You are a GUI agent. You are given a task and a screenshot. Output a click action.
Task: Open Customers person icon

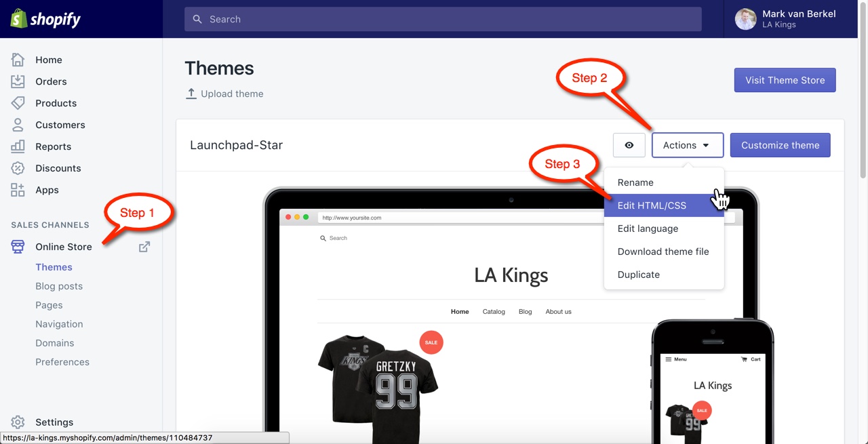[18, 125]
